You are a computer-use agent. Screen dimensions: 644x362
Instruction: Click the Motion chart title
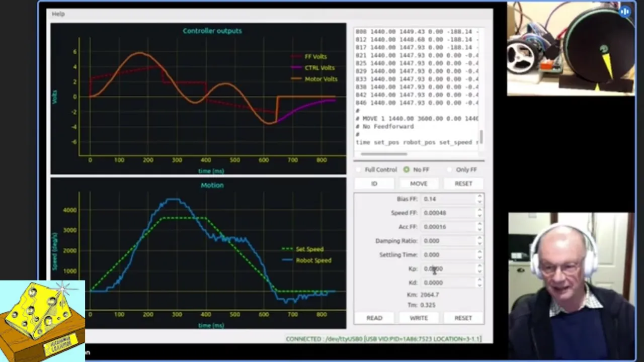(x=212, y=185)
